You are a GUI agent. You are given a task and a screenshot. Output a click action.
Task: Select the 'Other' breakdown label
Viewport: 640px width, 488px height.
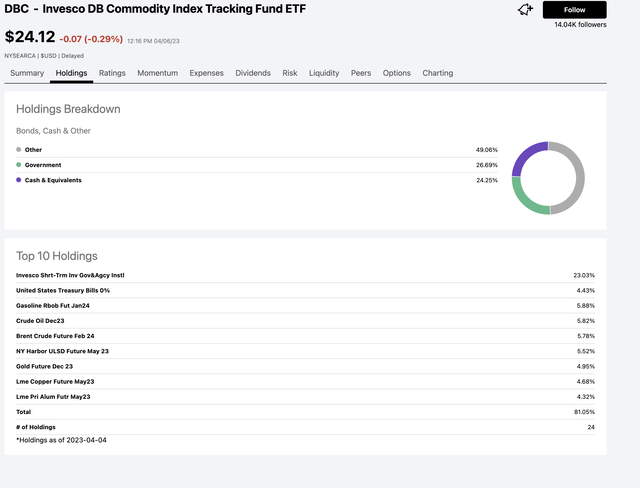click(x=33, y=150)
